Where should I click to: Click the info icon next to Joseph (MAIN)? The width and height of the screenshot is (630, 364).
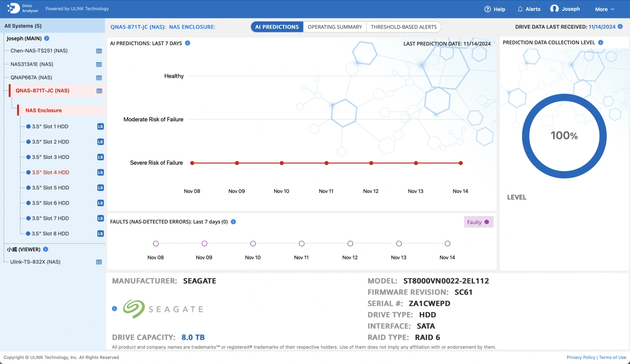click(x=47, y=38)
